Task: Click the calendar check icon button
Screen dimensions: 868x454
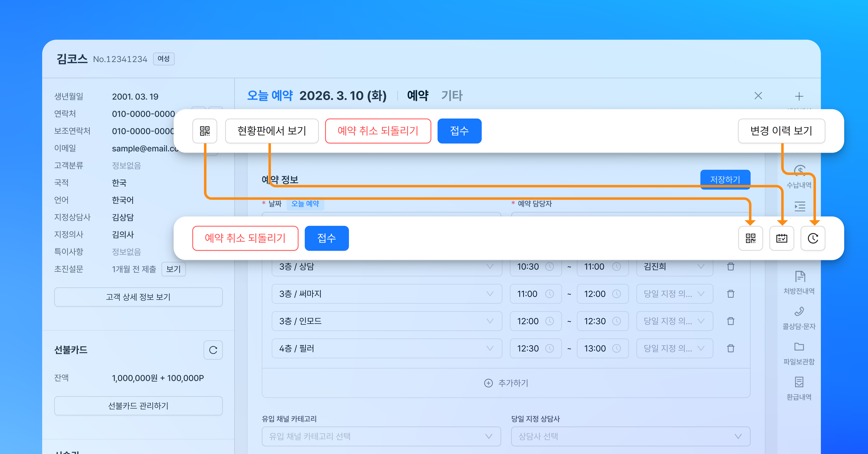Action: pyautogui.click(x=781, y=238)
